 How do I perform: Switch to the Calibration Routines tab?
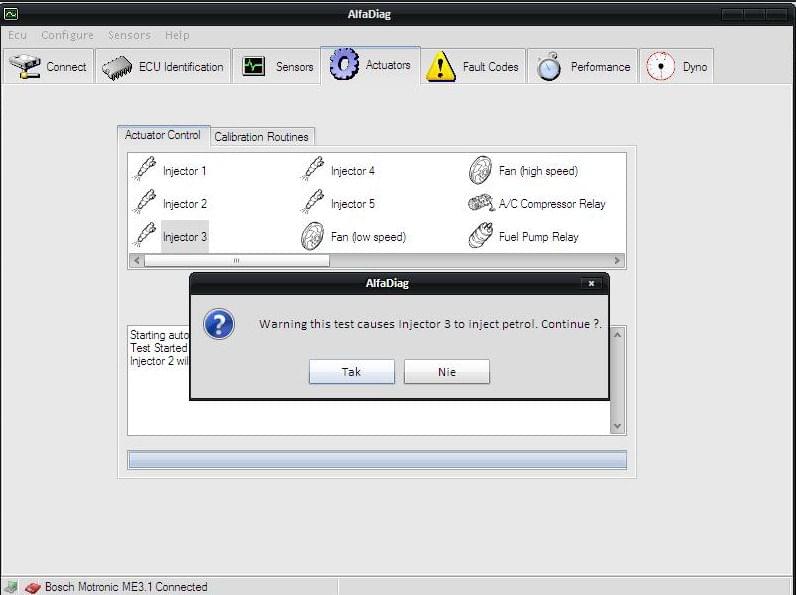261,137
